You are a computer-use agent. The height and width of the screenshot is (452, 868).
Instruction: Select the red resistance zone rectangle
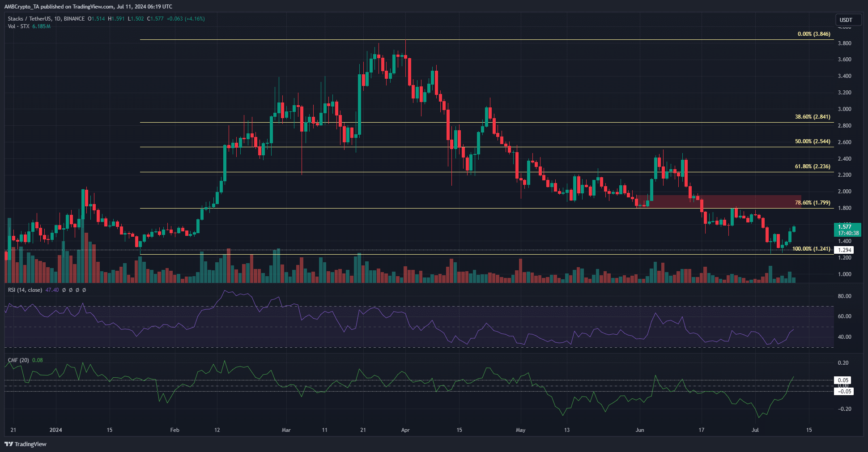coord(719,201)
